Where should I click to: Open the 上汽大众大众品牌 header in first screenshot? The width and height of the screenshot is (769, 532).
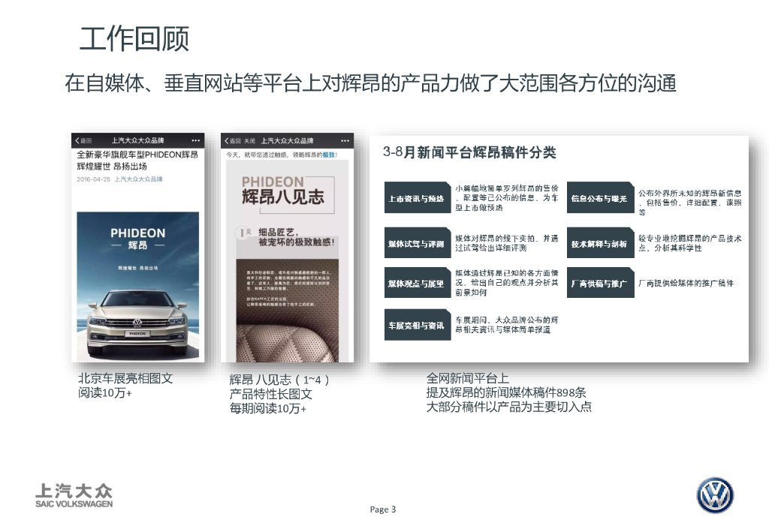(x=139, y=140)
